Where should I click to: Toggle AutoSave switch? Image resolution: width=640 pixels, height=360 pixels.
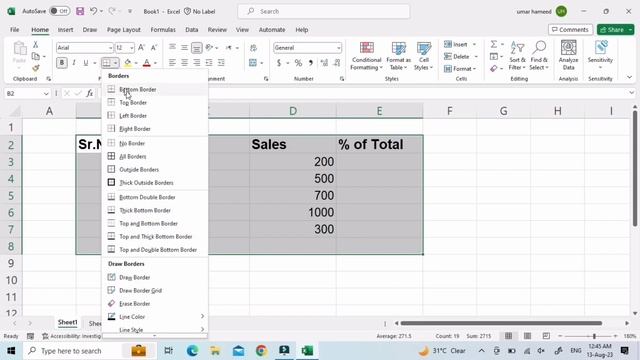(60, 11)
